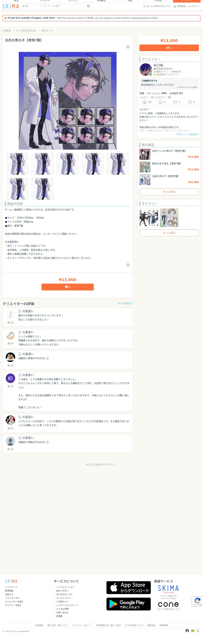Viewport: 203px width, 644px height.
Task: Click the reCAPTCHA badge
Action: coord(197,601)
